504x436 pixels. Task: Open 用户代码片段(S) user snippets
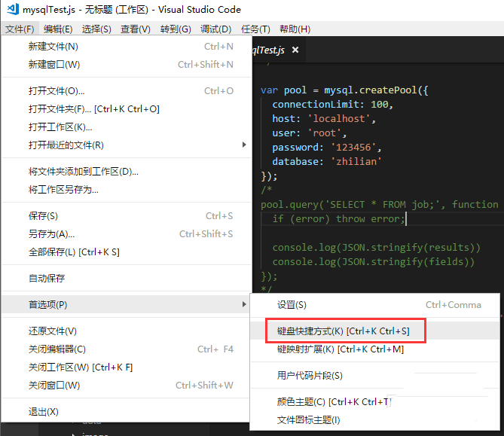pos(375,376)
